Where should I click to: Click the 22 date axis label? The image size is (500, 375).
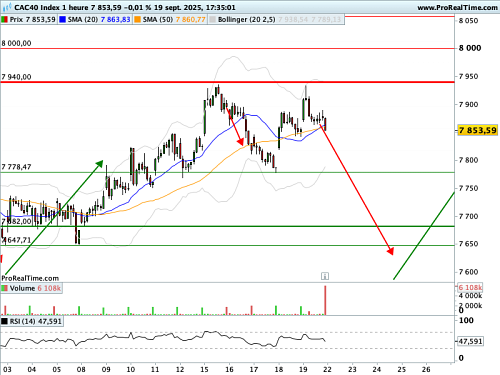(x=327, y=369)
